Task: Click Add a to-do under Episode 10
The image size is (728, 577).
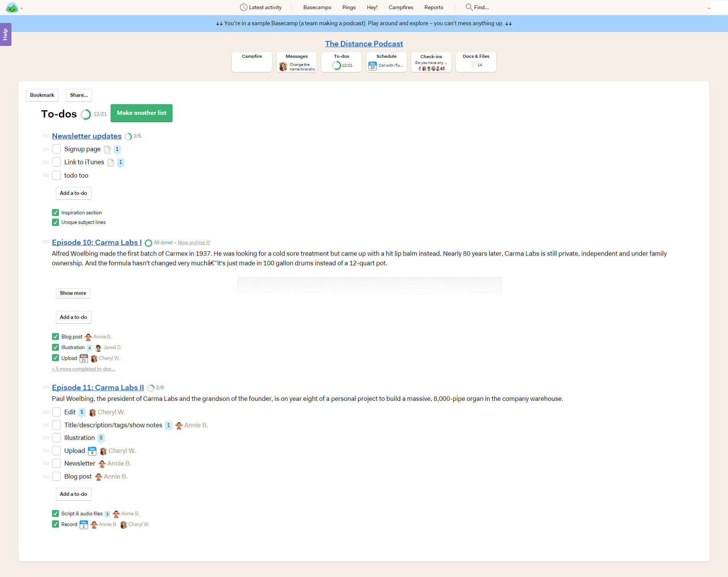Action: pyautogui.click(x=73, y=317)
